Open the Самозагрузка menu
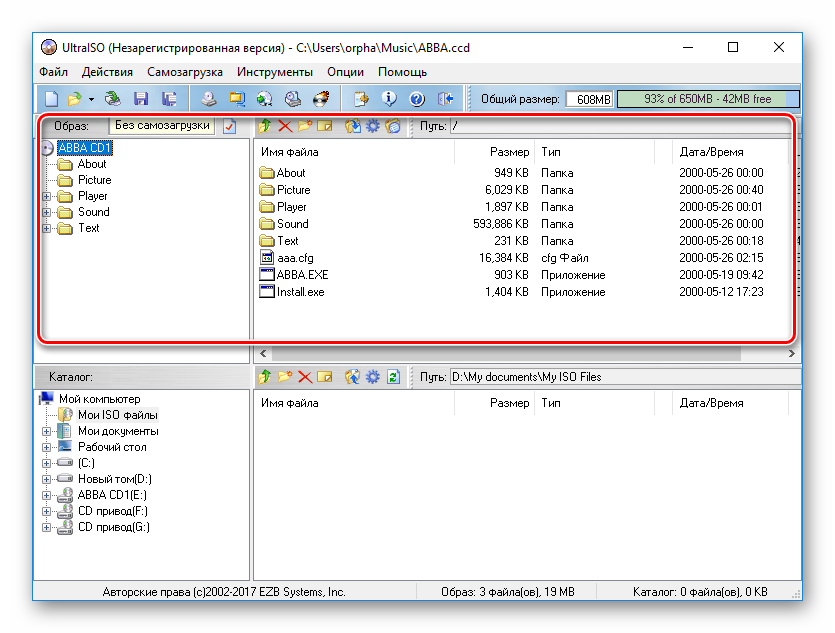Viewport: 835px width, 633px height. [x=184, y=72]
